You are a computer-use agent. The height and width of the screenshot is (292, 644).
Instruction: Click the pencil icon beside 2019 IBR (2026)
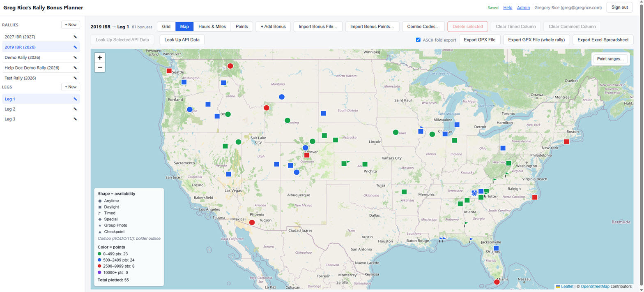[x=75, y=47]
